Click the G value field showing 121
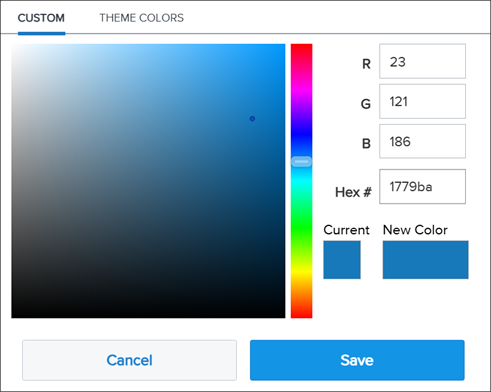The image size is (491, 392). 422,101
